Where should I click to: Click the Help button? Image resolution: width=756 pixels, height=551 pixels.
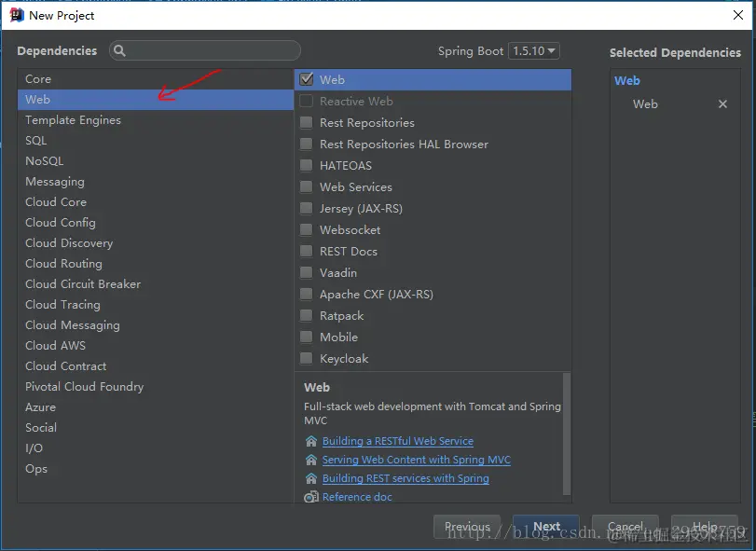[x=705, y=527]
